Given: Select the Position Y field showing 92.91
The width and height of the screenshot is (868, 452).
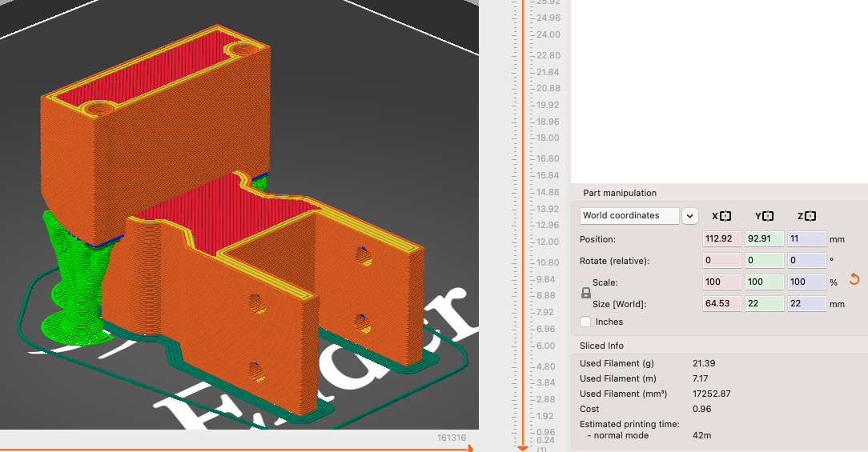Looking at the screenshot, I should coord(765,238).
